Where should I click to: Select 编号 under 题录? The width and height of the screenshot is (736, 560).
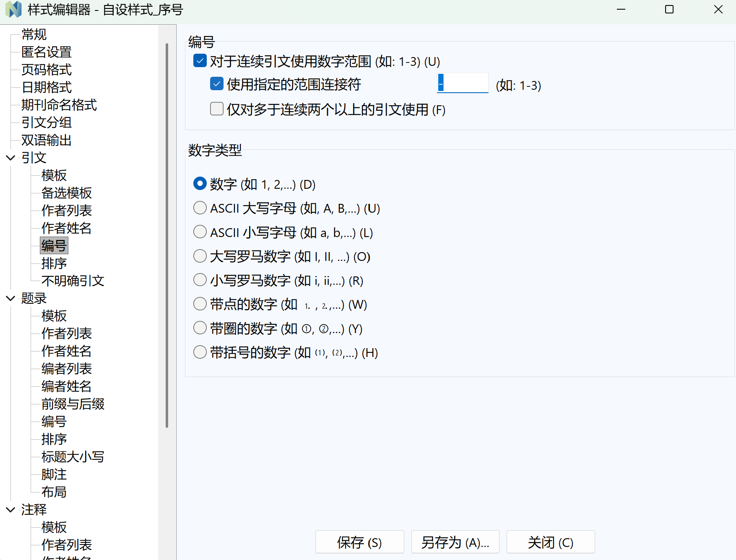[54, 422]
